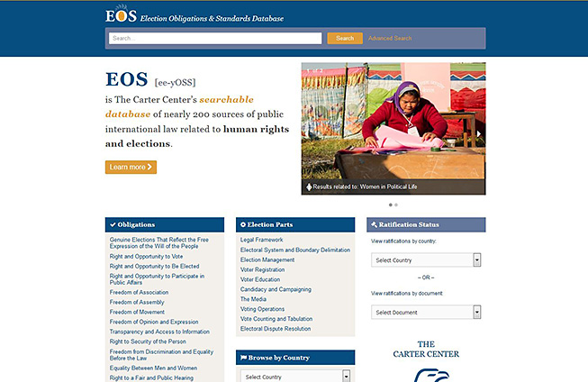Click the orange Search button
Screen dimensions: 588x382
[x=345, y=38]
